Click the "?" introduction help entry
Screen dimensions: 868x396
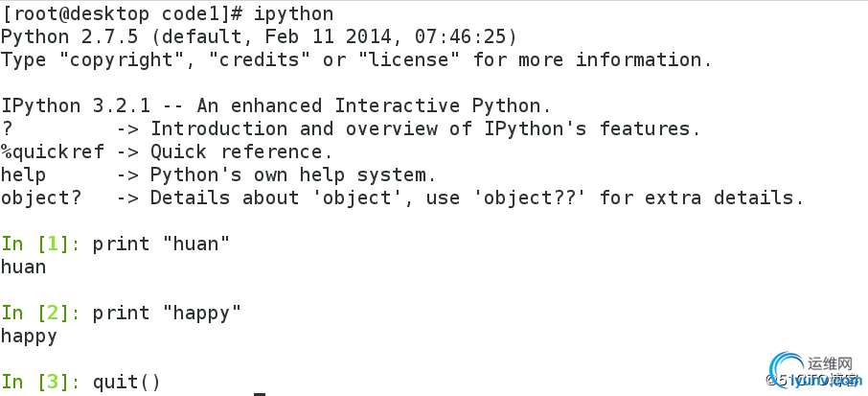click(x=8, y=128)
